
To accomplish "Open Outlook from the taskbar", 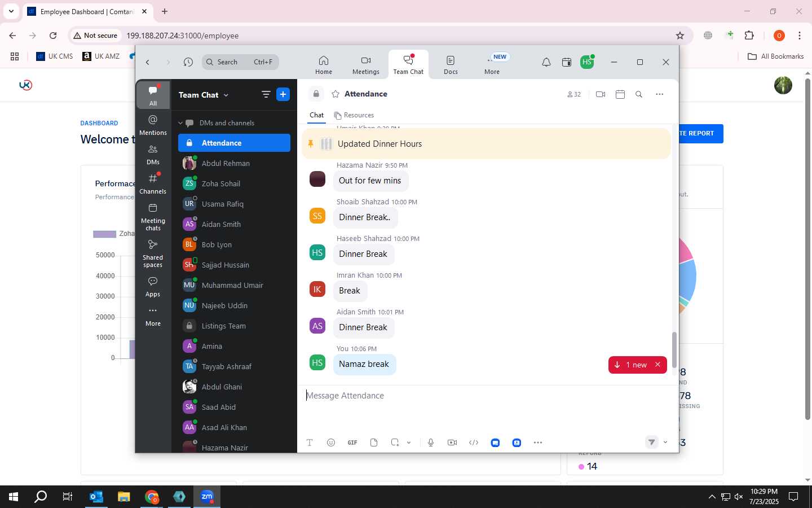I will (96, 497).
